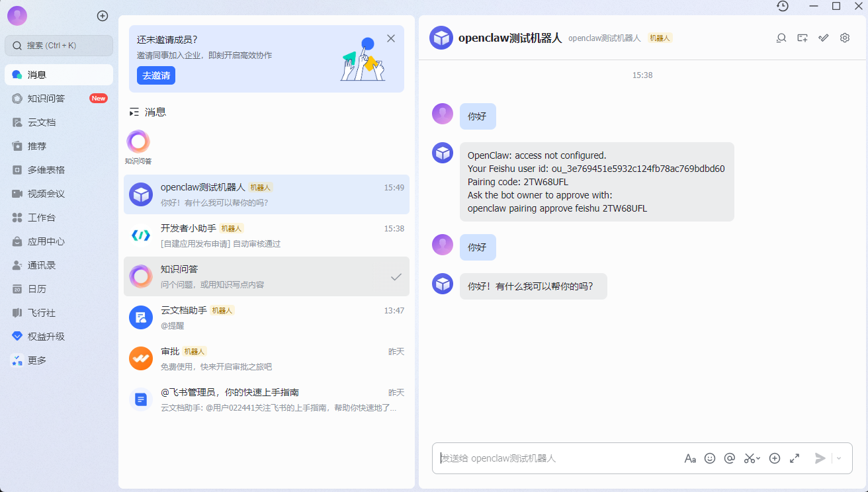Open 权益升级 upgrade item
868x492 pixels.
tap(59, 337)
